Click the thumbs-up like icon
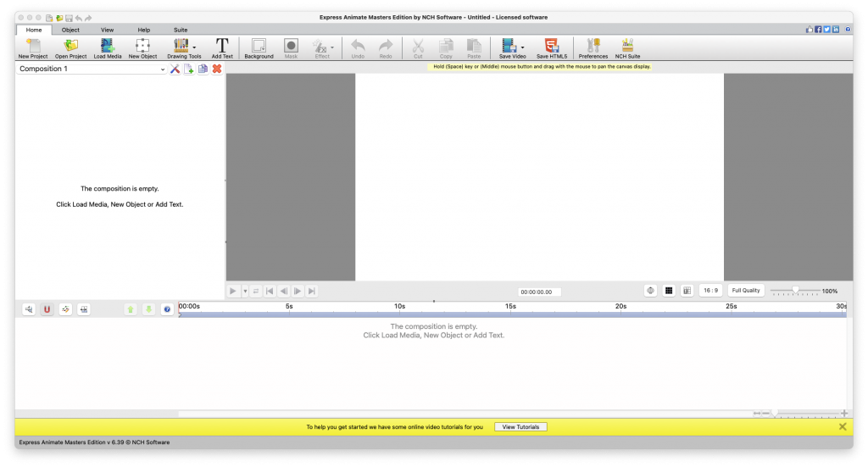This screenshot has width=868, height=467. [x=810, y=30]
